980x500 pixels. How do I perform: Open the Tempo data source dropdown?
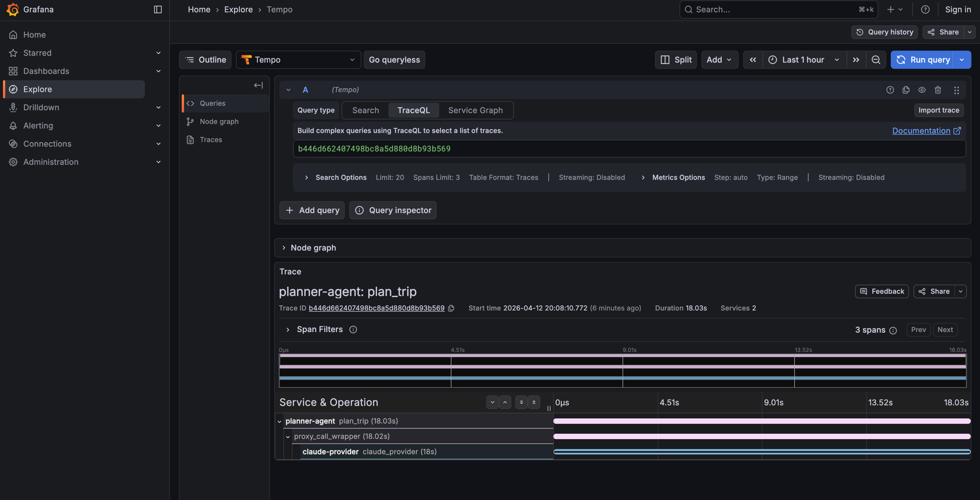pos(298,59)
